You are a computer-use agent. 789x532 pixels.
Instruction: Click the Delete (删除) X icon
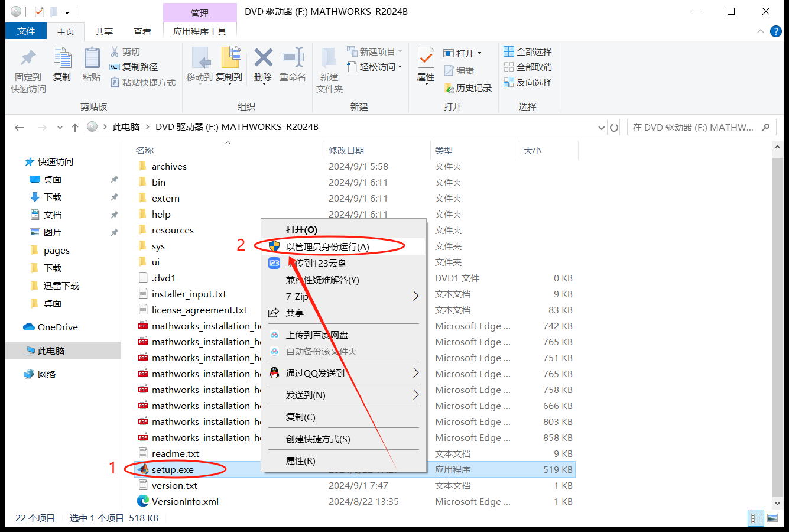click(x=263, y=58)
